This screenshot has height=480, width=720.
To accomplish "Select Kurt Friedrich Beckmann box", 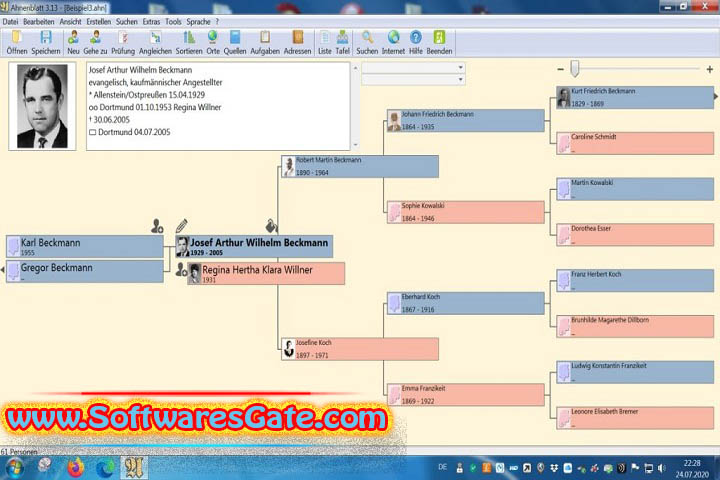I will click(x=635, y=97).
